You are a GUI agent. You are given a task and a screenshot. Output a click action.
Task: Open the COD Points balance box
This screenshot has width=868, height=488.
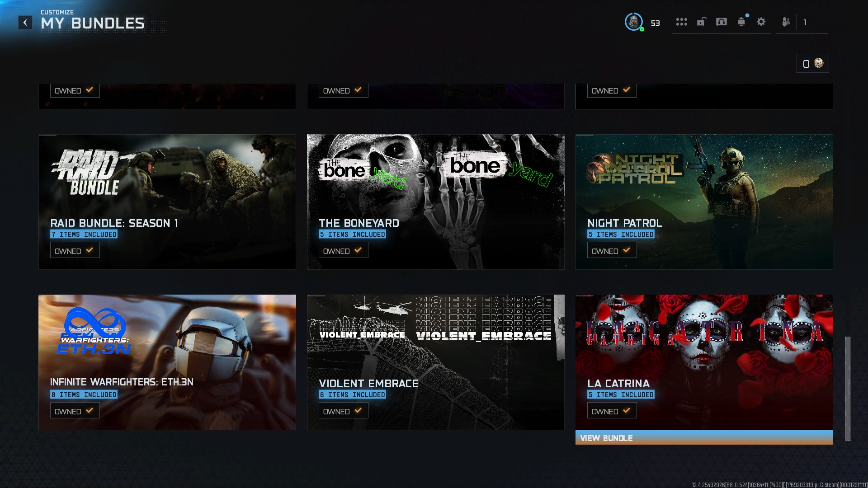[x=813, y=63]
